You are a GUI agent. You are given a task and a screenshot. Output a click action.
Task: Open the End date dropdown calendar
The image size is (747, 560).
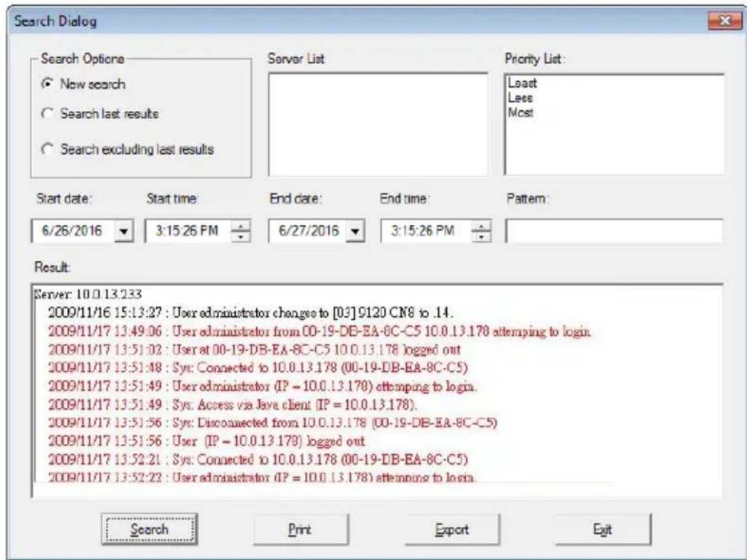tap(355, 231)
